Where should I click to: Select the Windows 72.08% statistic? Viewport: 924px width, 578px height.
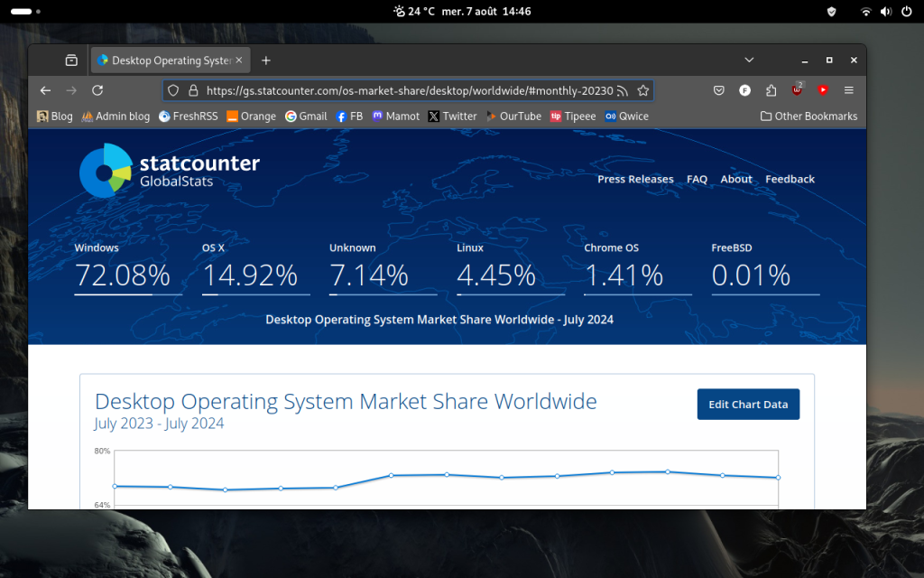pos(128,268)
